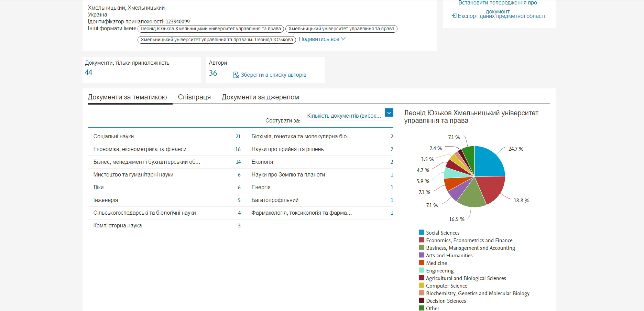Click the Agricultural and Biological Sciences legend swatch
Screen dimensions: 644x311
[422, 278]
